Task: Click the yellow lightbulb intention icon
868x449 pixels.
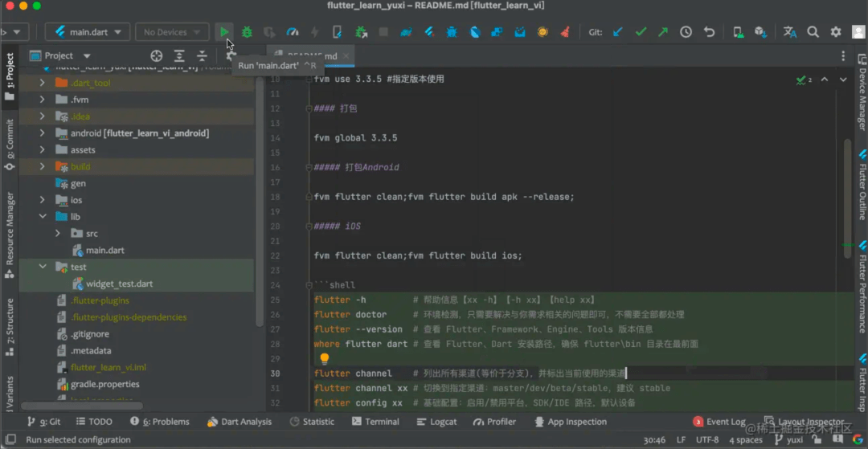Action: pyautogui.click(x=325, y=359)
